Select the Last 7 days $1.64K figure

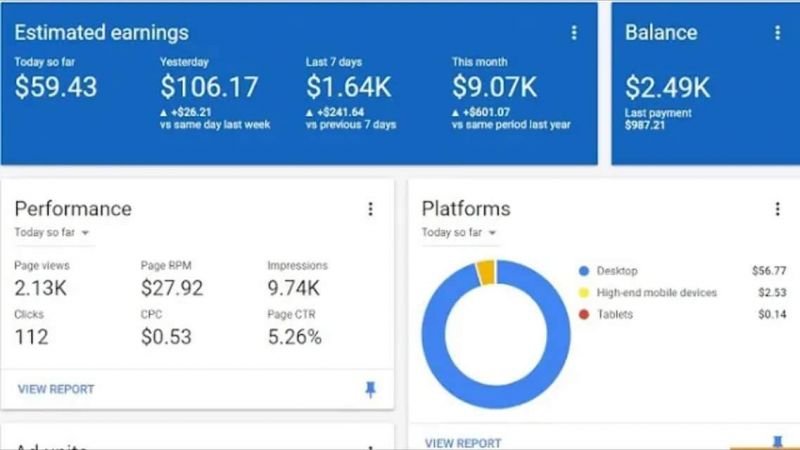pos(348,86)
